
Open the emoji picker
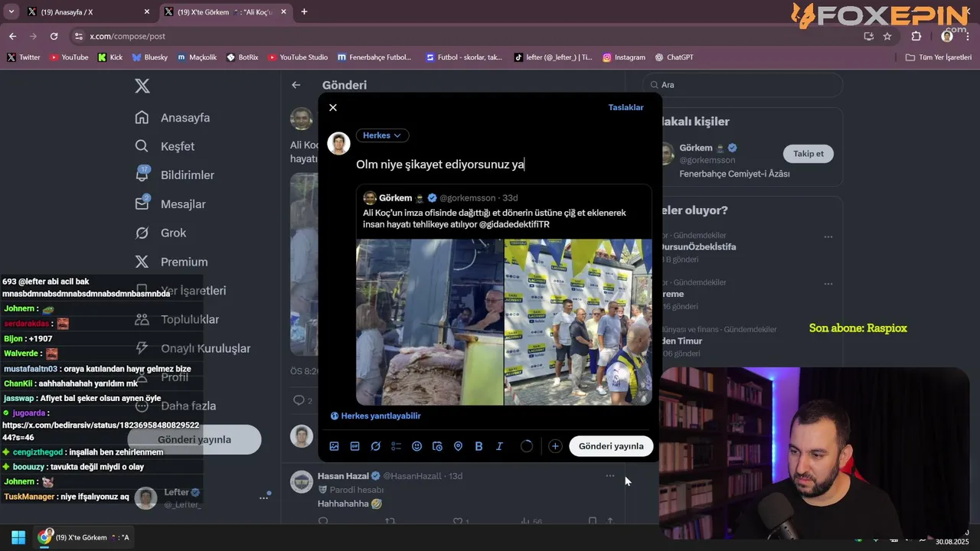click(x=416, y=446)
